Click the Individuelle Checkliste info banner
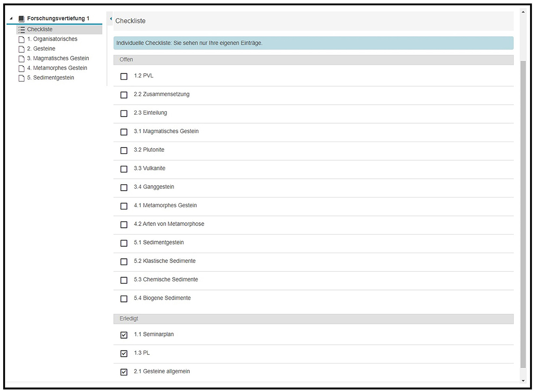The image size is (535, 392). coord(313,43)
